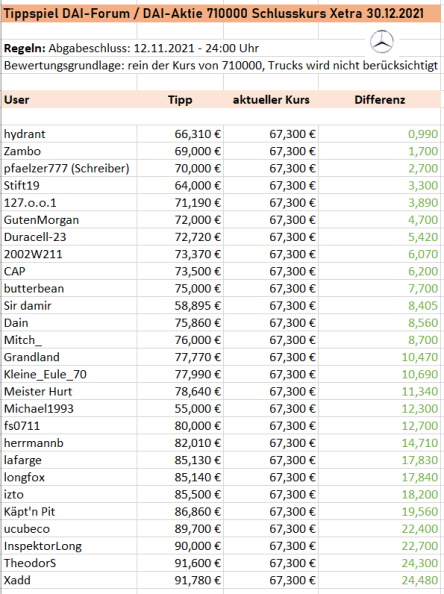
Task: Select the hydrant user cell
Action: click(69, 134)
